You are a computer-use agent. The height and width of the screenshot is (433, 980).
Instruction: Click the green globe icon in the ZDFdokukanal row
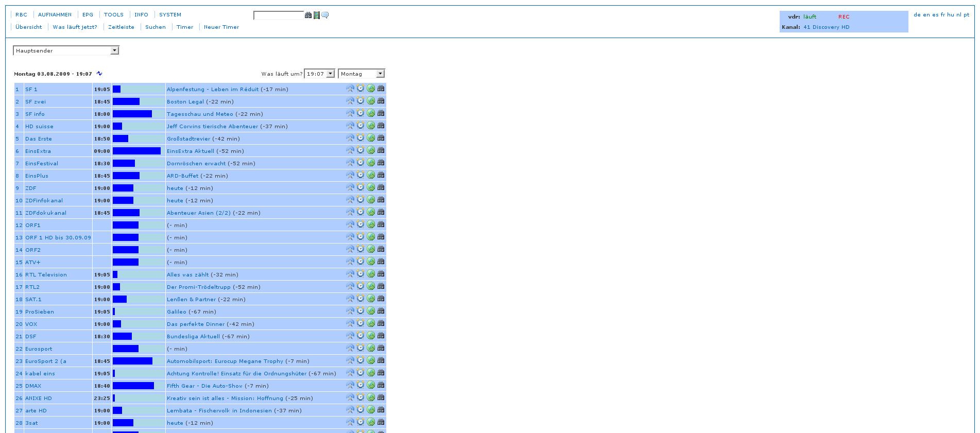click(x=371, y=212)
